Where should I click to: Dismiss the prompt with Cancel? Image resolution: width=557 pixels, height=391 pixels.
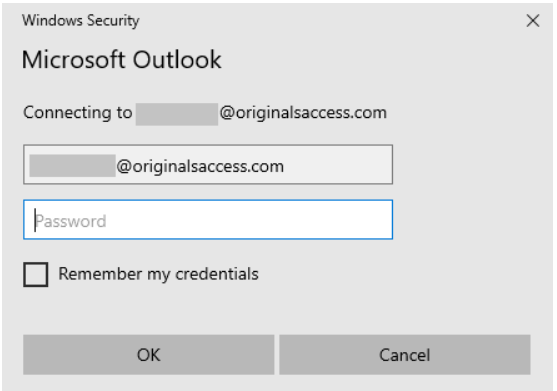point(405,354)
